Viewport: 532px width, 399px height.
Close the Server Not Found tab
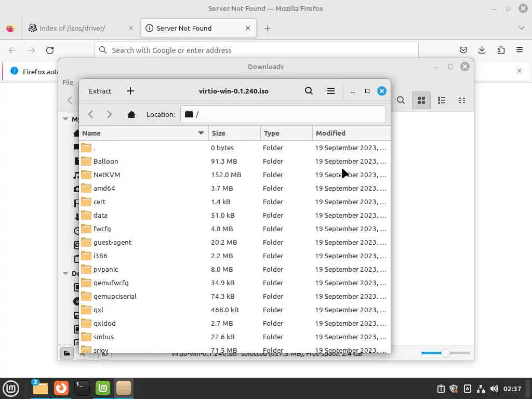(x=248, y=28)
